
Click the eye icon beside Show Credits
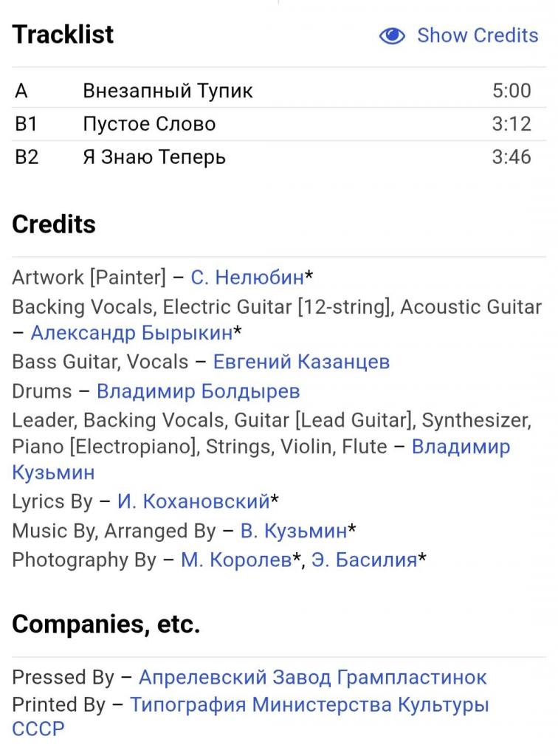coord(392,35)
